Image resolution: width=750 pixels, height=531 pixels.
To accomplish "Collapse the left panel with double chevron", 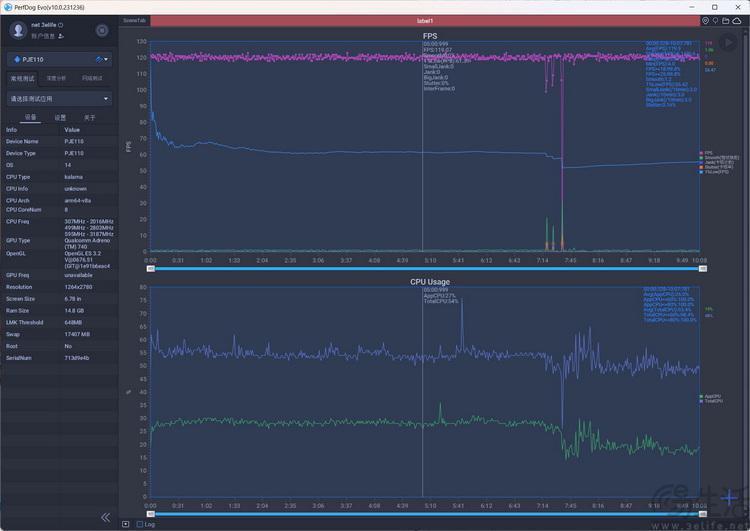I will pos(106,517).
